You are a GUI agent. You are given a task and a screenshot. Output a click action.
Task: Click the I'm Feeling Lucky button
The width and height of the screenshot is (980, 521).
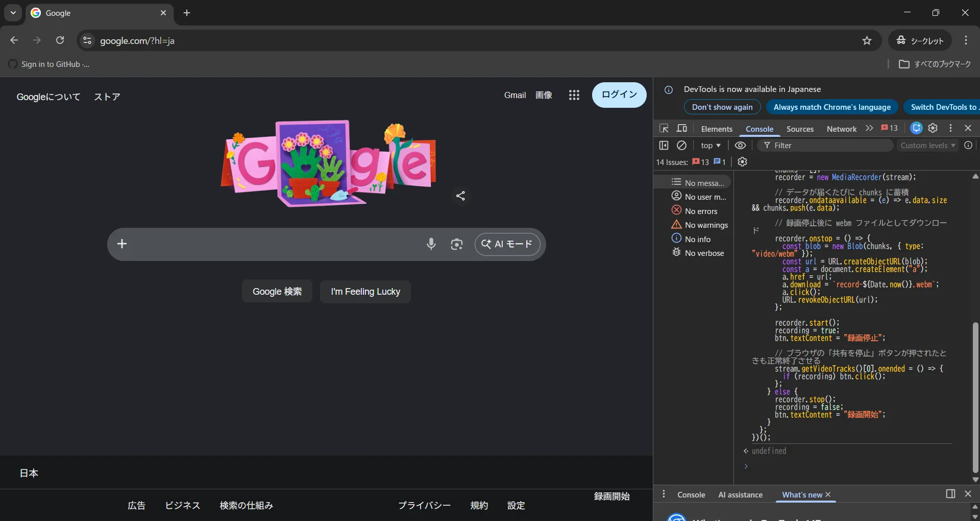(365, 292)
